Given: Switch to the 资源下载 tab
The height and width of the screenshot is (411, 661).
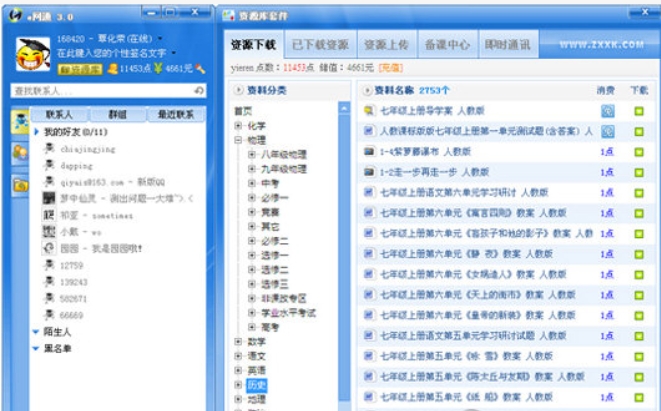Looking at the screenshot, I should coord(254,45).
